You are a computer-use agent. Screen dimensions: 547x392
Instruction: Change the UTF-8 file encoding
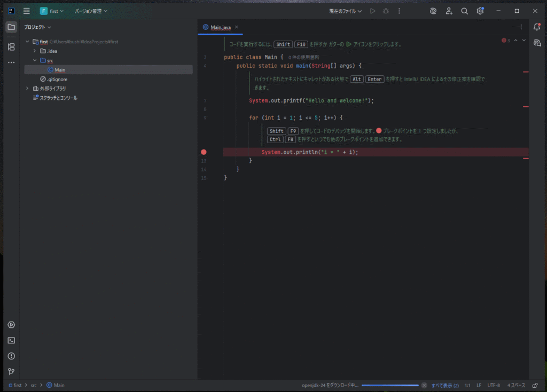(494, 386)
